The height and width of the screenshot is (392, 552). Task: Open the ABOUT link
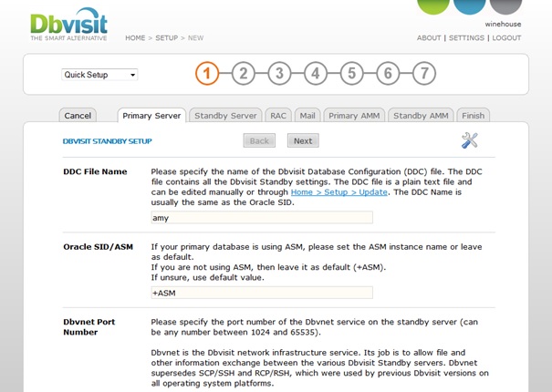(x=429, y=37)
